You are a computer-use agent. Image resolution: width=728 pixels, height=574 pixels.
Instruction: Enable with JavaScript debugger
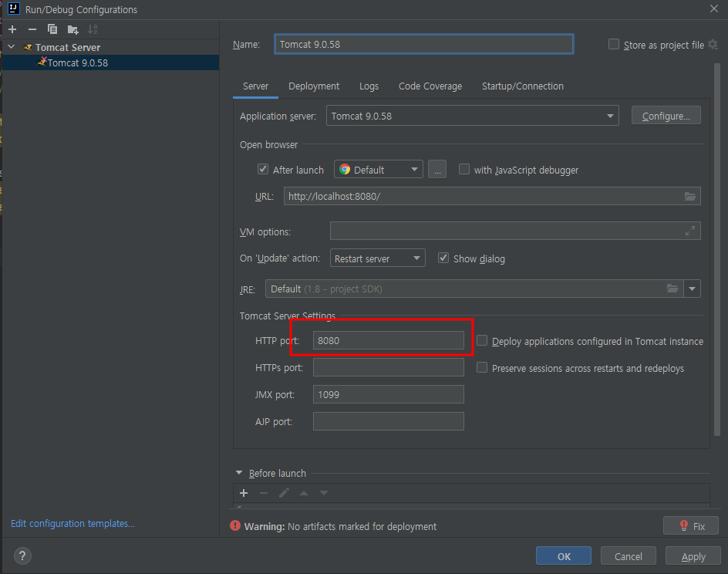coord(463,169)
